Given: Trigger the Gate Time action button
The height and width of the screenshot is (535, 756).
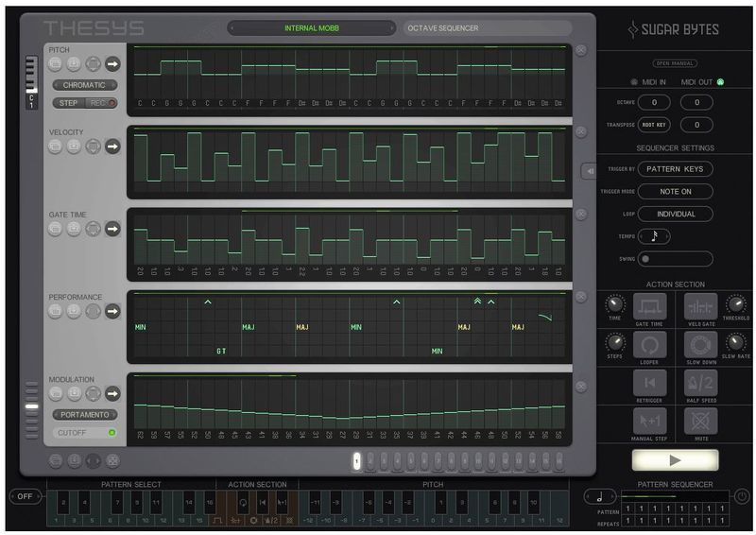Looking at the screenshot, I should click(649, 307).
